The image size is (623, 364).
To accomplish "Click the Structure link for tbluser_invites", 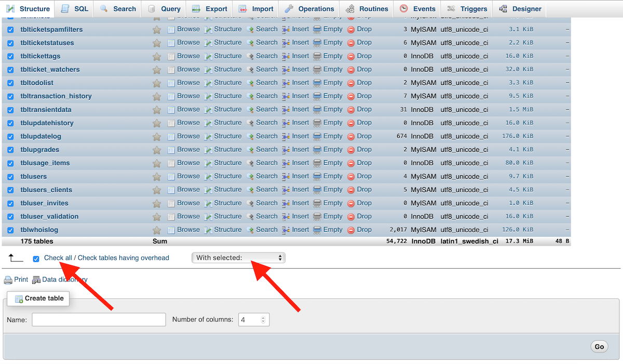I will (227, 203).
